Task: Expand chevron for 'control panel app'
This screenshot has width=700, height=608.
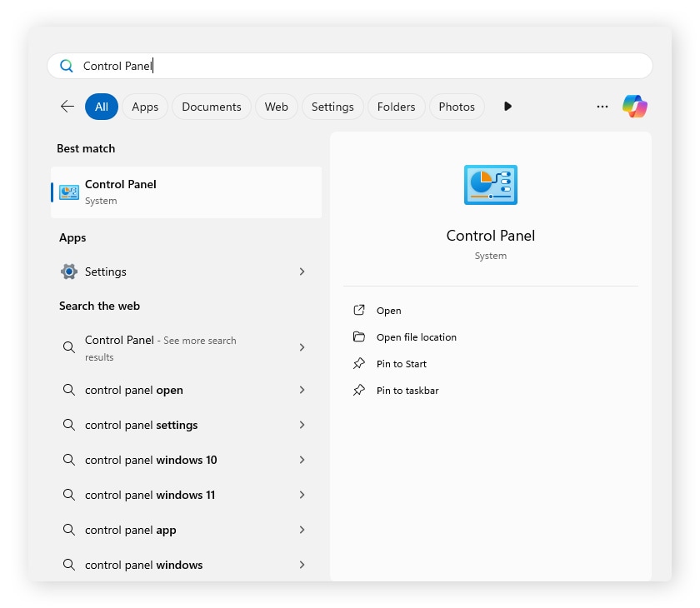Action: pyautogui.click(x=302, y=530)
